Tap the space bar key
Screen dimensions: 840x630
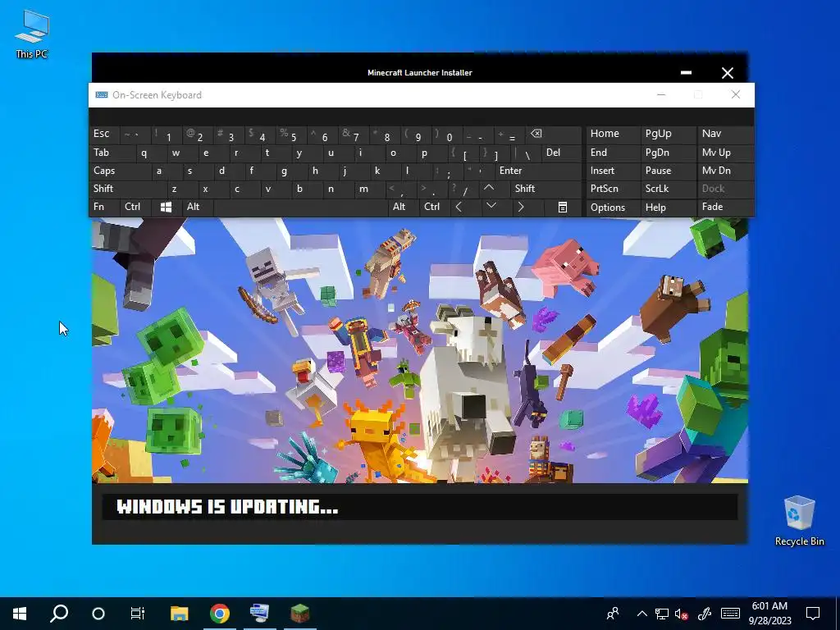[x=300, y=207]
